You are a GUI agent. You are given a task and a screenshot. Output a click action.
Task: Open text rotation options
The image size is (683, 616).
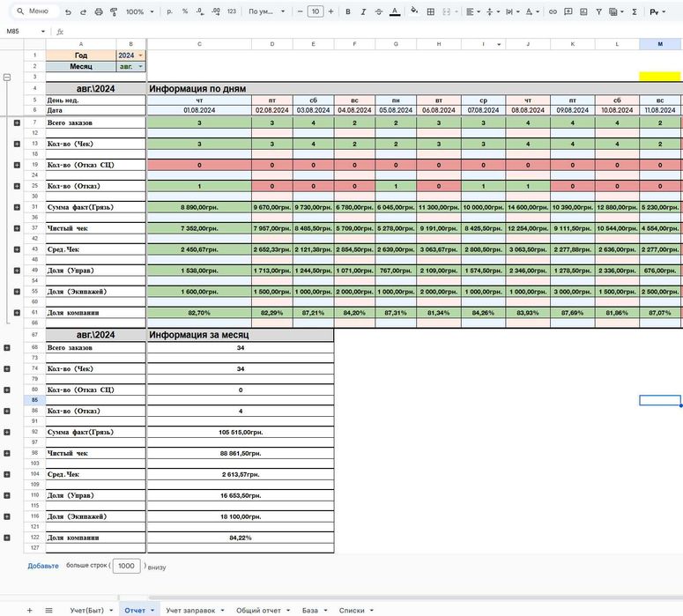[x=531, y=11]
